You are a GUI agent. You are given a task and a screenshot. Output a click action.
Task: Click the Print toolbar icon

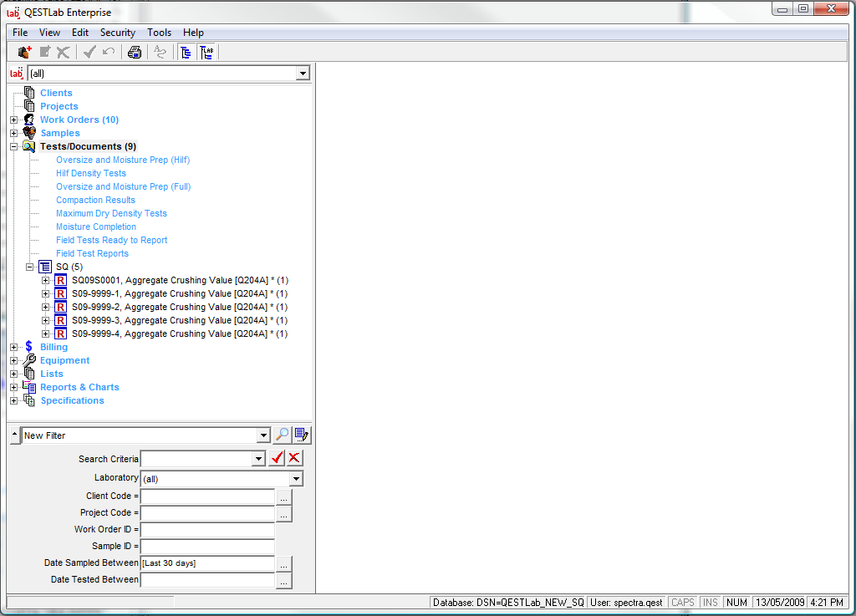pyautogui.click(x=135, y=53)
